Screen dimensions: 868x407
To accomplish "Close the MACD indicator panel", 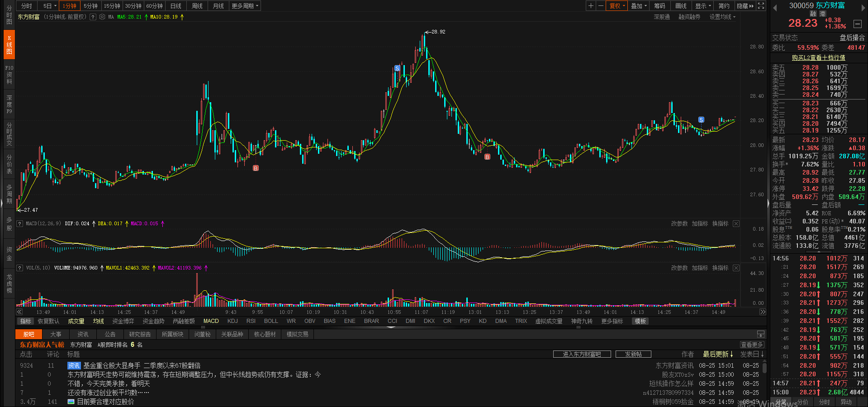I will (x=736, y=223).
